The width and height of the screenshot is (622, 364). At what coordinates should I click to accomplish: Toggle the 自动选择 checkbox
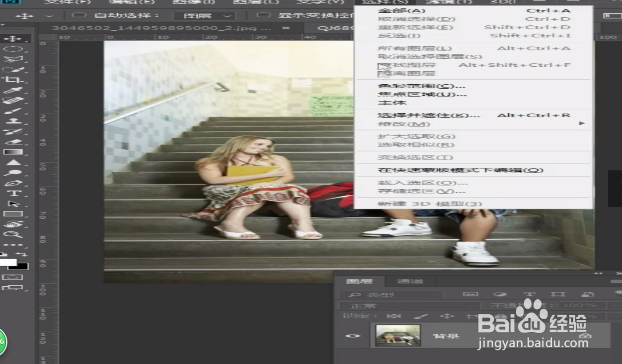coord(78,15)
